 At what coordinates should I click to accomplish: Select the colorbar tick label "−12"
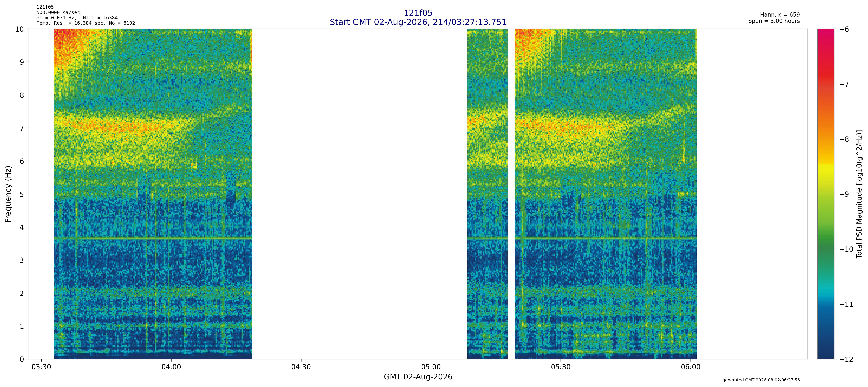(x=846, y=359)
